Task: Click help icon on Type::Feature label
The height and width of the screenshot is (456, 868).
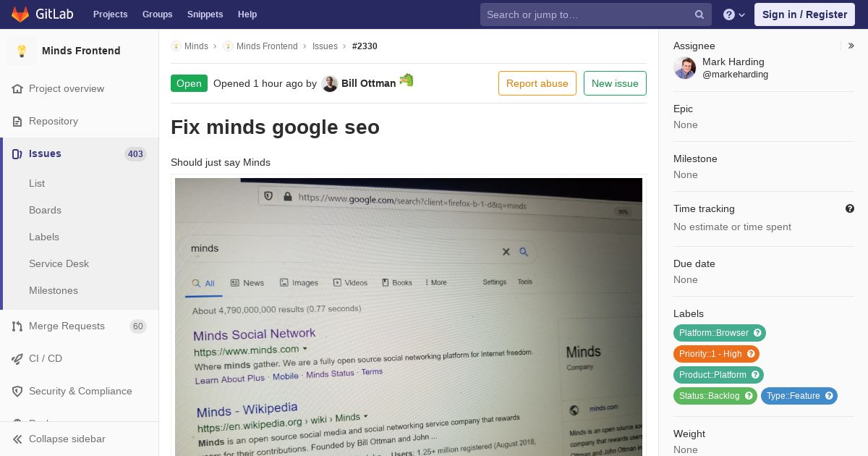Action: [x=829, y=396]
